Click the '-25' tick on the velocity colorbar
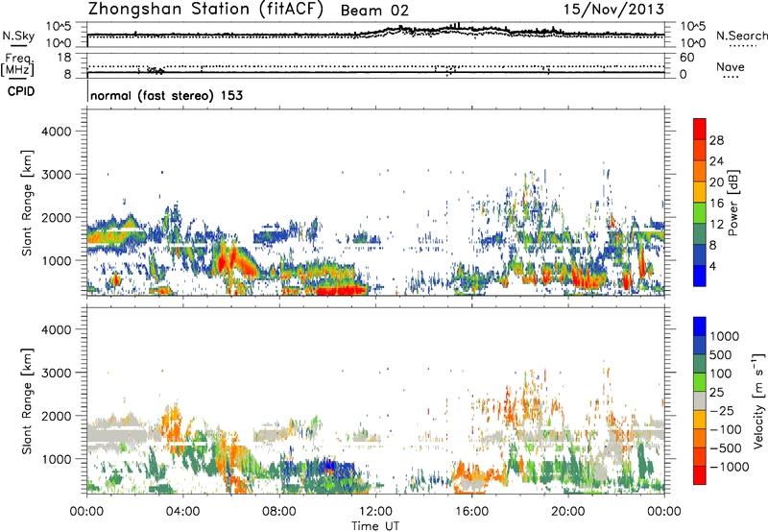 tap(724, 410)
